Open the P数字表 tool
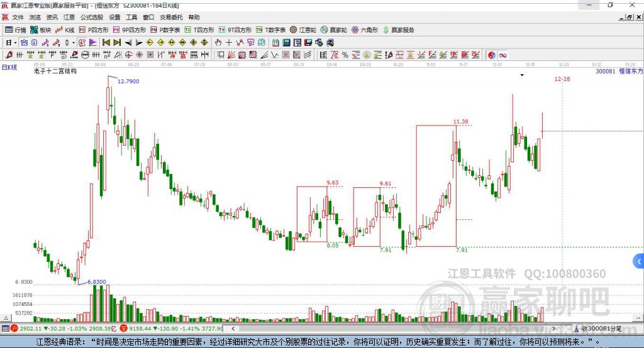Image resolution: width=644 pixels, height=348 pixels. point(165,30)
